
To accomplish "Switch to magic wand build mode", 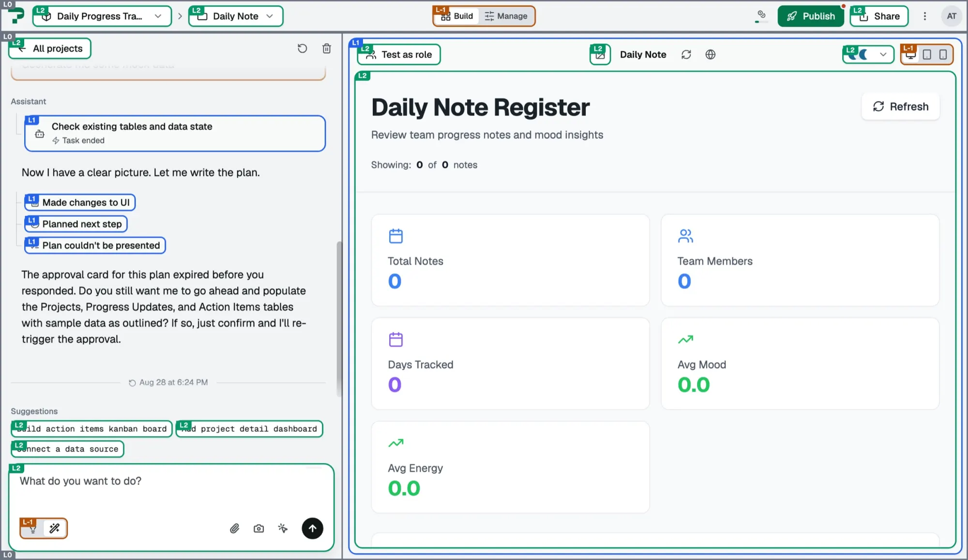I will point(55,528).
